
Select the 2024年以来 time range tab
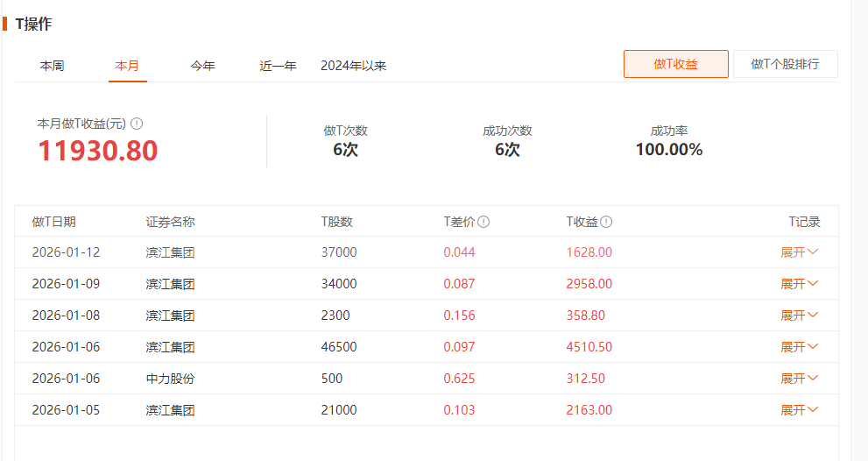[x=353, y=66]
